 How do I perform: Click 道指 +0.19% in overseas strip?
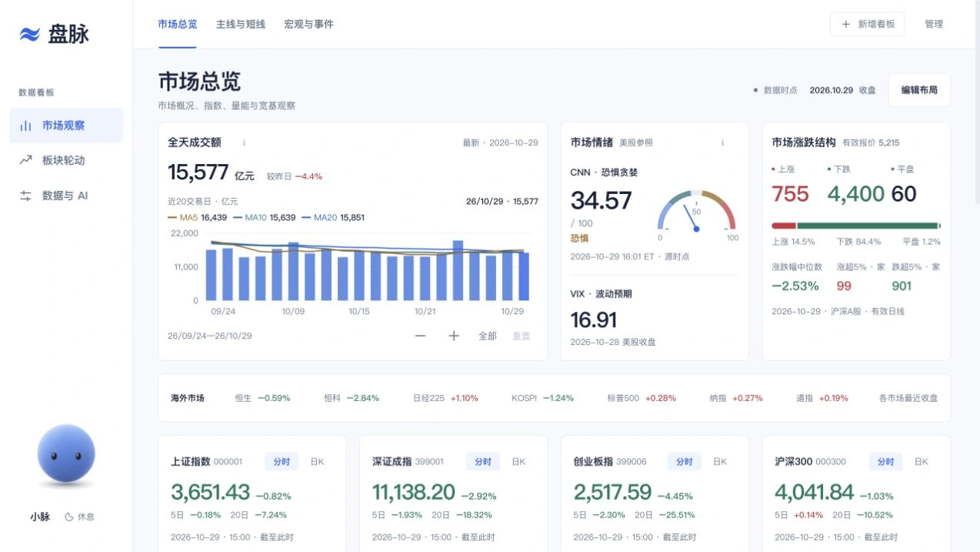822,398
